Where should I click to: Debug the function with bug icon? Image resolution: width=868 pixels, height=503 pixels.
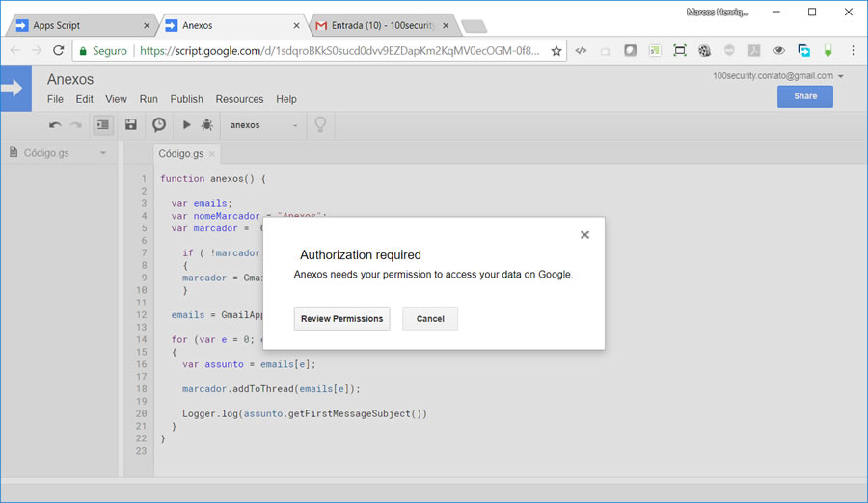[207, 125]
